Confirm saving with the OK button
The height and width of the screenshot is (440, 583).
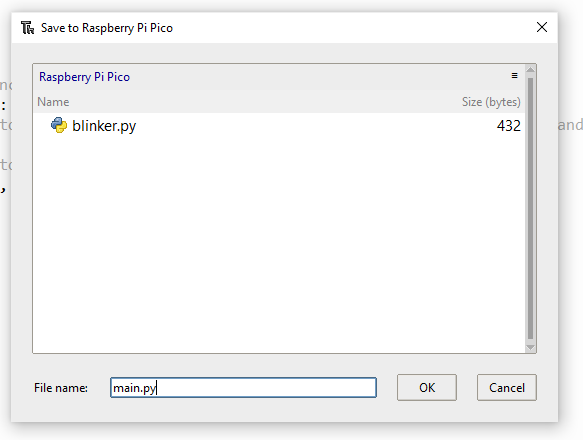[427, 388]
